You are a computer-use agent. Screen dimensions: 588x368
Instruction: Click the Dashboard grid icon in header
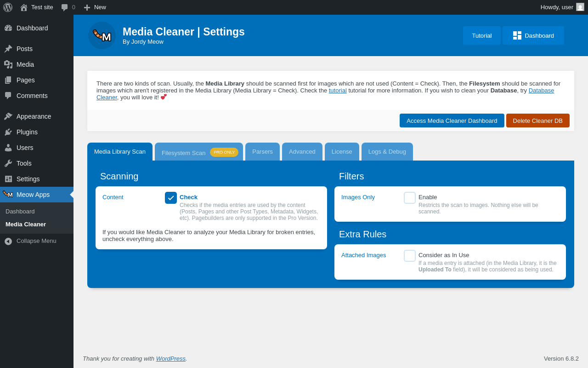coord(517,35)
